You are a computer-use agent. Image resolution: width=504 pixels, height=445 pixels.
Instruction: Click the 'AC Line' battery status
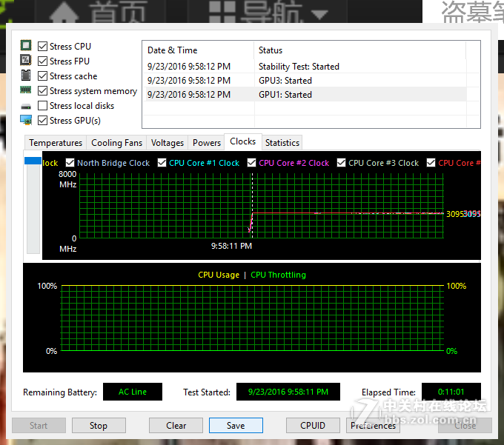133,392
